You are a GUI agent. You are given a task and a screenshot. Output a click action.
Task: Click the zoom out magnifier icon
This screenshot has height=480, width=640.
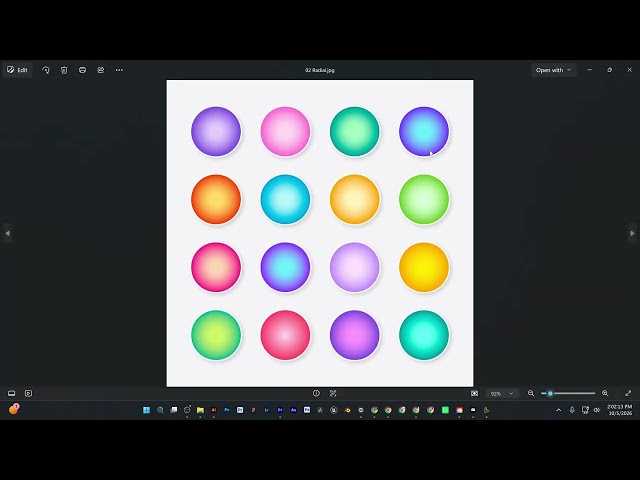pyautogui.click(x=531, y=393)
